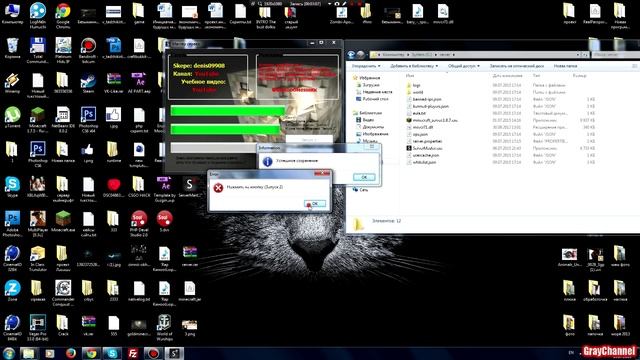Click the Windows Start button
Viewport: 640px width, 360px height.
(x=8, y=353)
